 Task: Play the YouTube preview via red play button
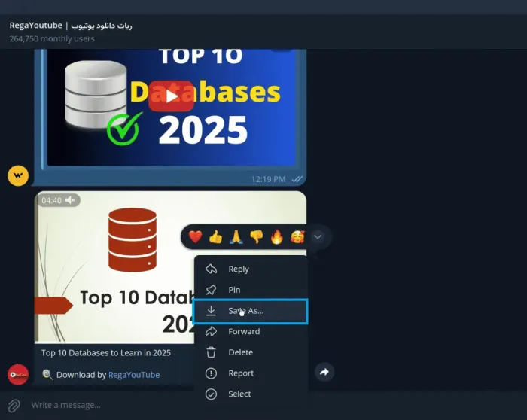coord(172,96)
